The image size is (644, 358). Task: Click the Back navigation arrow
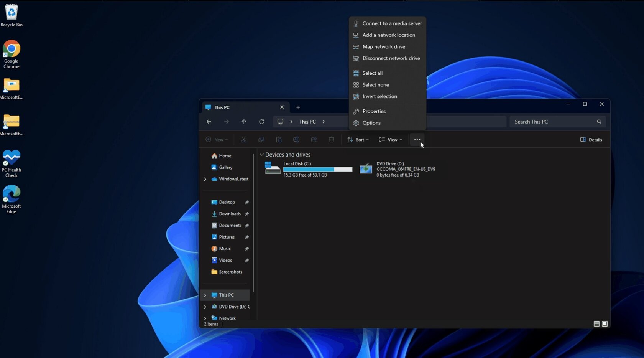click(209, 122)
